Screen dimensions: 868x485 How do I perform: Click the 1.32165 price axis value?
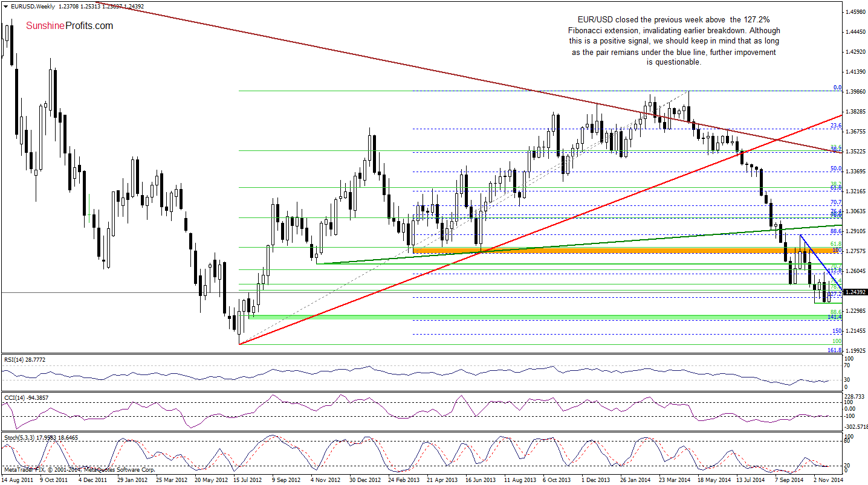click(x=855, y=191)
